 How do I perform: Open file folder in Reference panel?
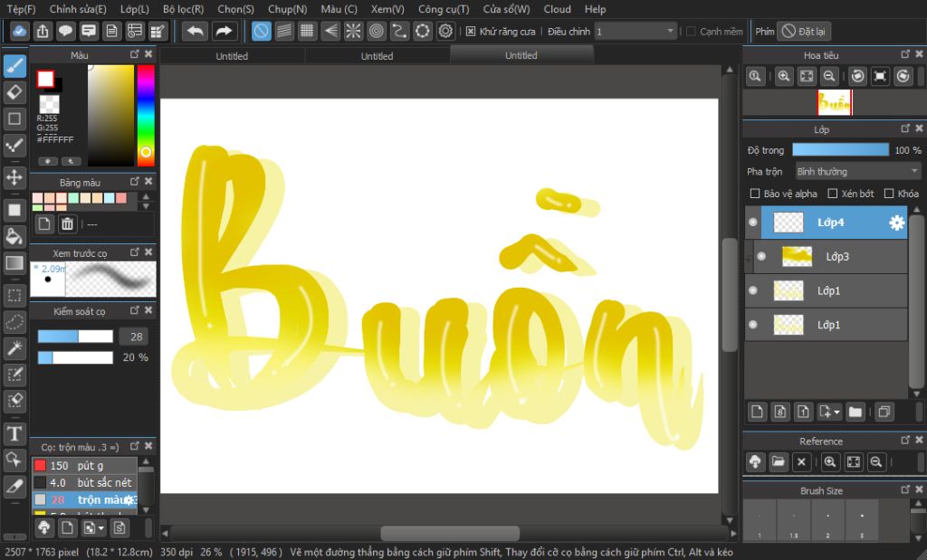tap(779, 462)
